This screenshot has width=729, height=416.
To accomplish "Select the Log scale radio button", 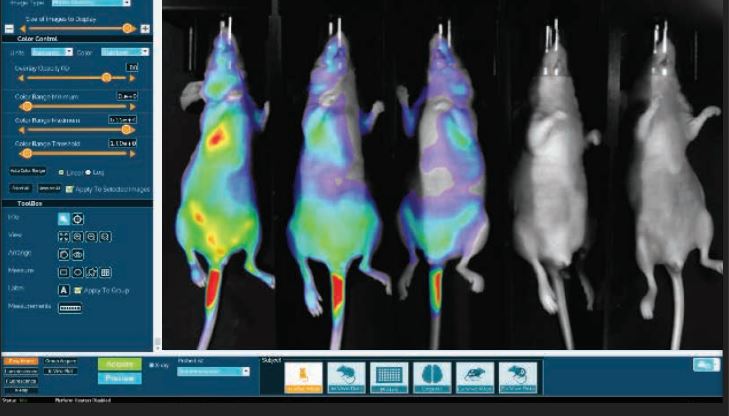I will tap(88, 171).
